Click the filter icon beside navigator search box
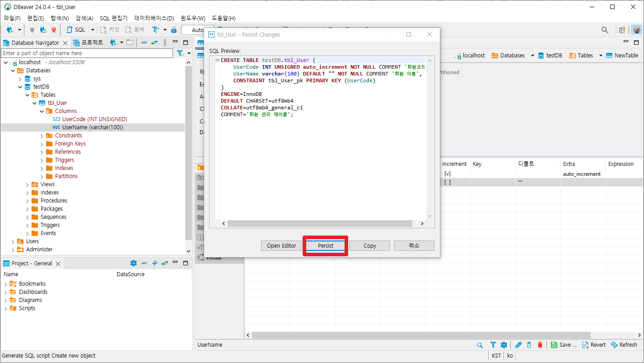644x363 pixels. tap(180, 53)
